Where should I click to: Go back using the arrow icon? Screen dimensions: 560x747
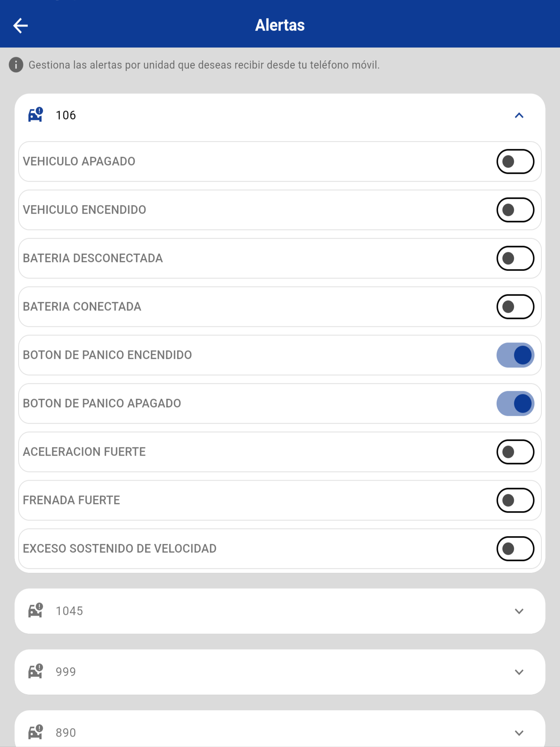[20, 26]
